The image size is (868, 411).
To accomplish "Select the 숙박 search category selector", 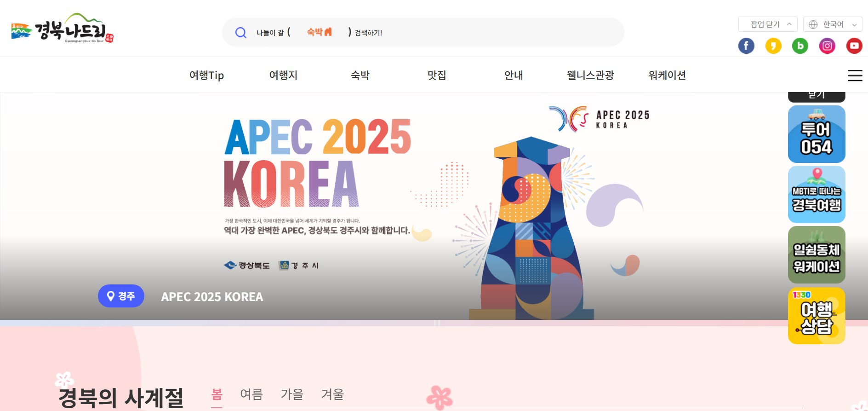I will [319, 32].
